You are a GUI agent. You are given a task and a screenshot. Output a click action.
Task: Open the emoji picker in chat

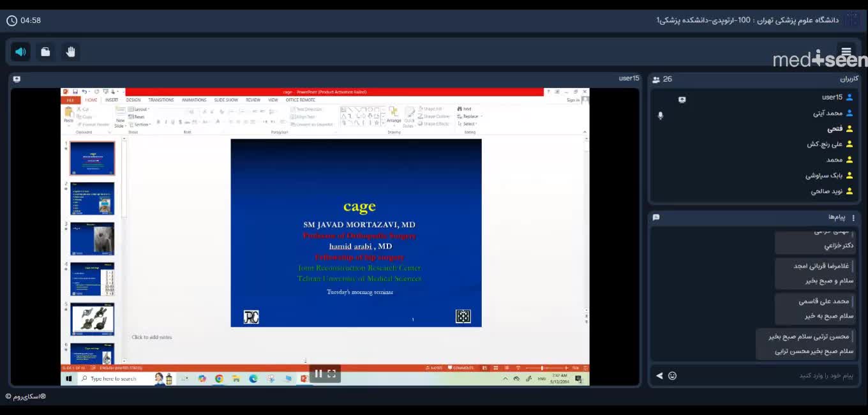click(x=672, y=375)
